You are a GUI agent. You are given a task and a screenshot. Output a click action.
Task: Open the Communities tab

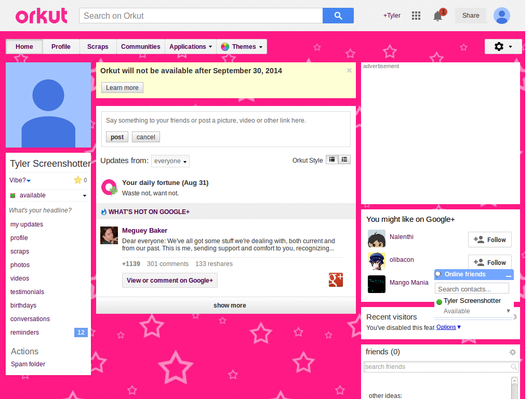coord(140,46)
